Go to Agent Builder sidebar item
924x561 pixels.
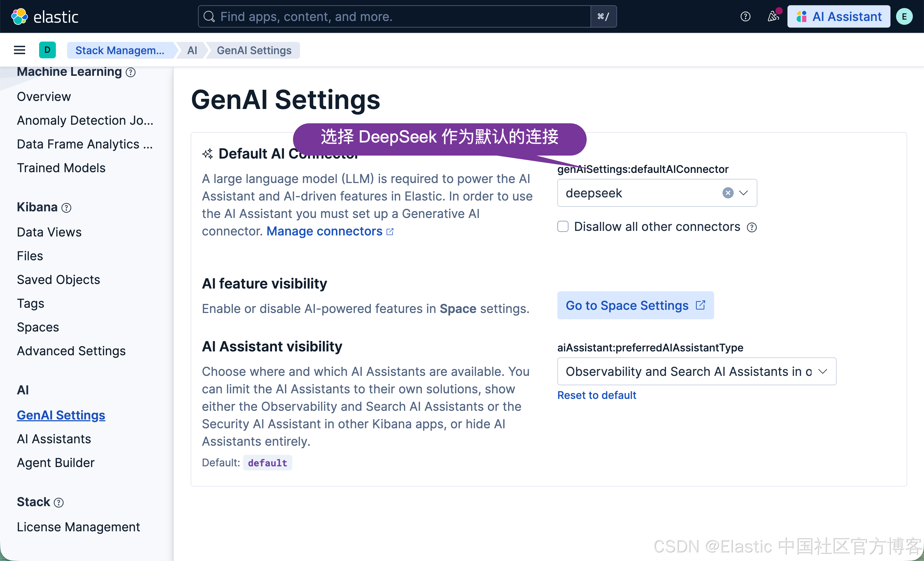pyautogui.click(x=56, y=462)
